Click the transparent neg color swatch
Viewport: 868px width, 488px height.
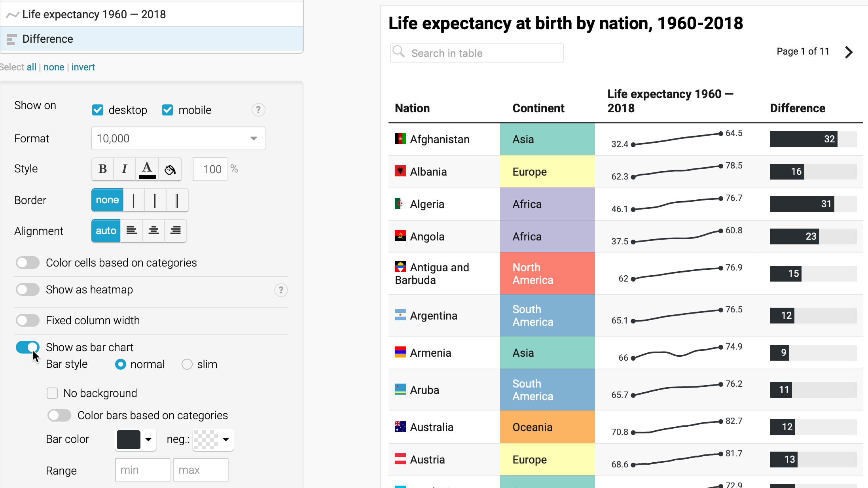pos(206,439)
